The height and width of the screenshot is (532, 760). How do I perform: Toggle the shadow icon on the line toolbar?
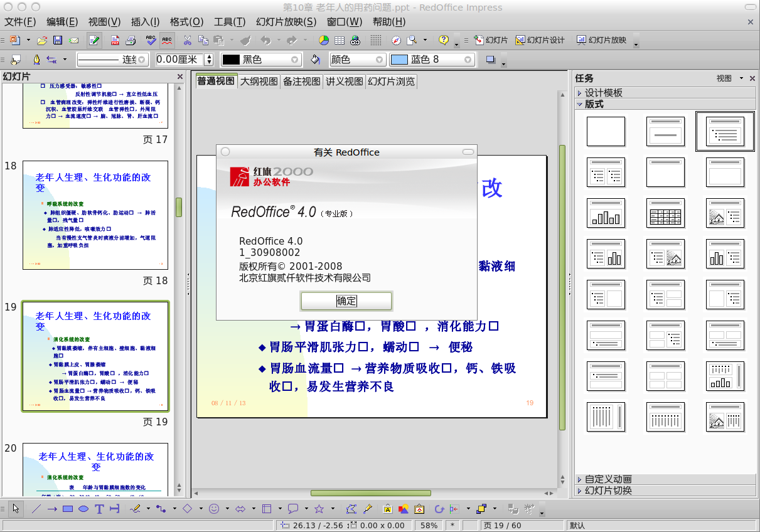click(x=491, y=60)
